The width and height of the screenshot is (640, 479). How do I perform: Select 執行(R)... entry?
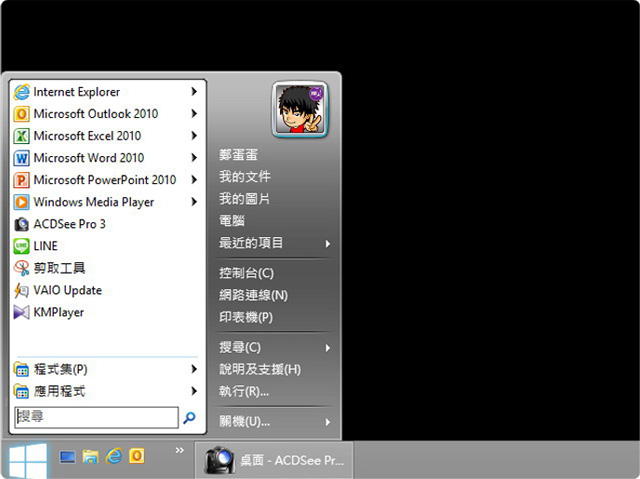click(244, 391)
